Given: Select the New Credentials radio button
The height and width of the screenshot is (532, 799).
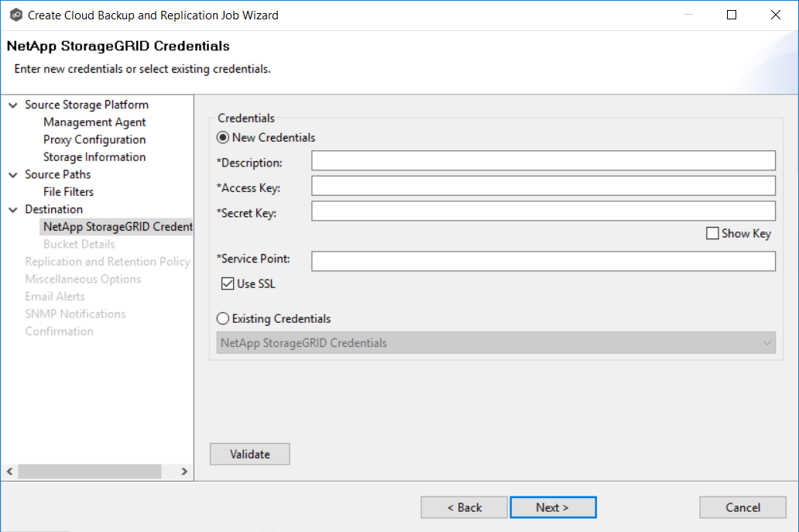Looking at the screenshot, I should tap(223, 138).
